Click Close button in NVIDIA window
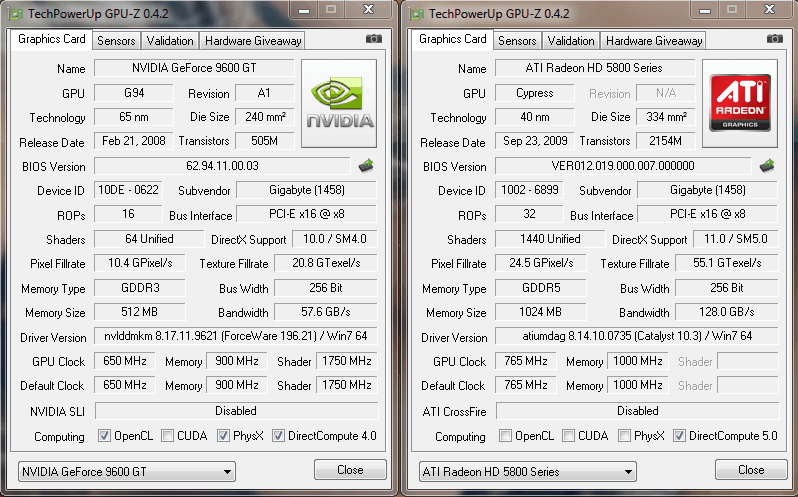 click(350, 470)
